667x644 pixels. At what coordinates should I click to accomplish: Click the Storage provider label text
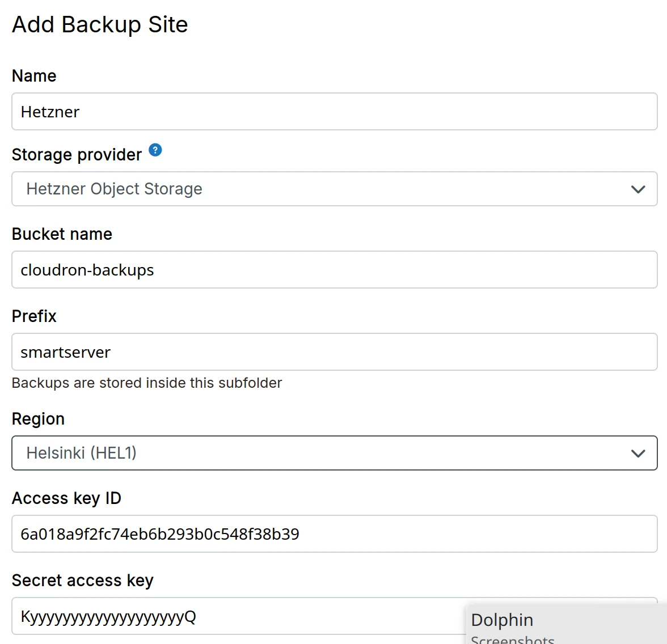[x=77, y=155]
